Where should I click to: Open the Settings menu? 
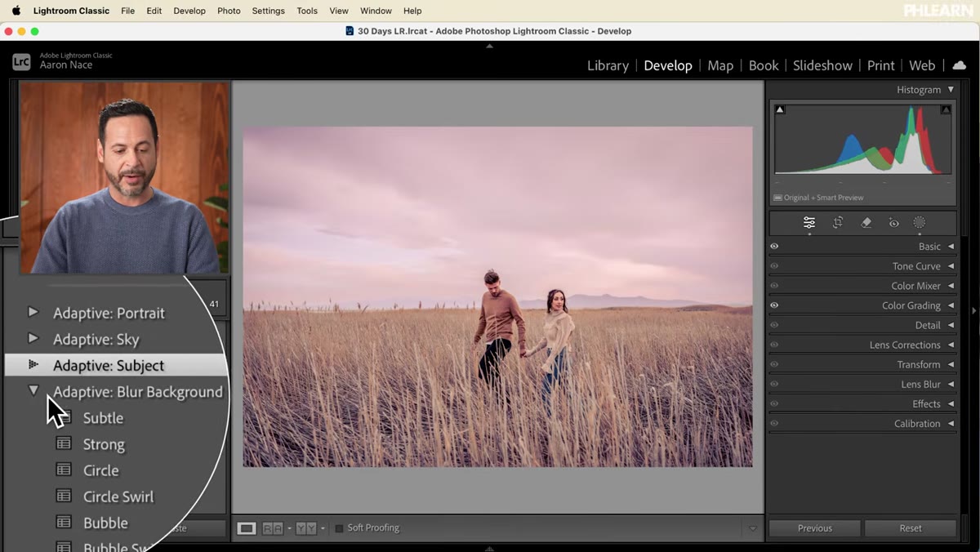coord(268,11)
